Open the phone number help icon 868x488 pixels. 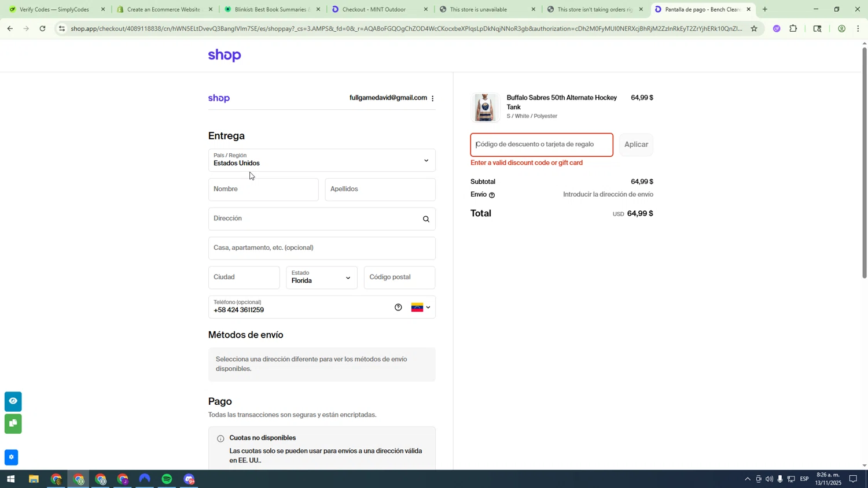tap(398, 308)
